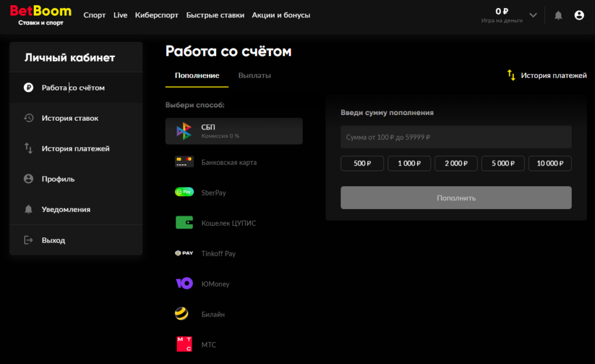Screen dimensions: 595x364
Task: Open the Быстрые ставки menu item
Action: tap(215, 15)
